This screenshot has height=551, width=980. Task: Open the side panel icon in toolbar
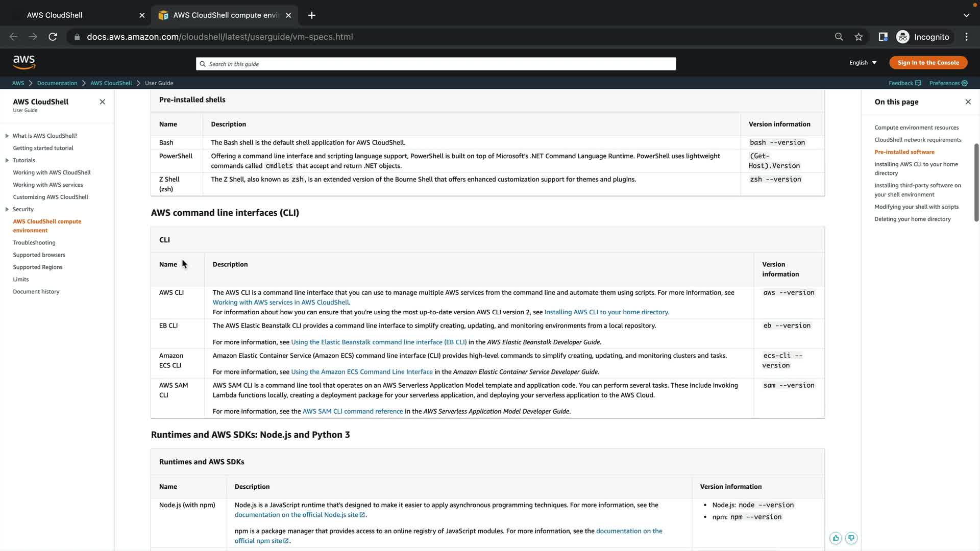click(x=883, y=37)
